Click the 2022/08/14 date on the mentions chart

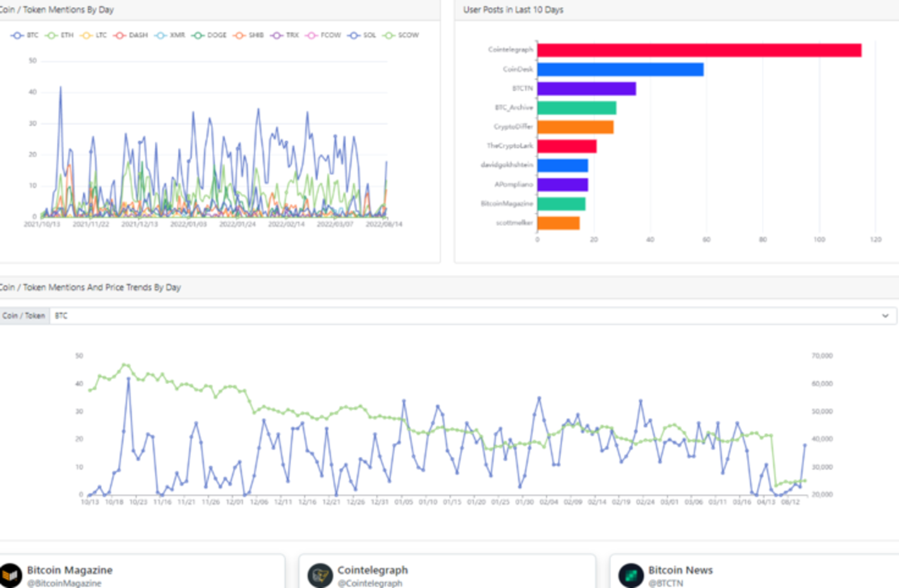[384, 224]
